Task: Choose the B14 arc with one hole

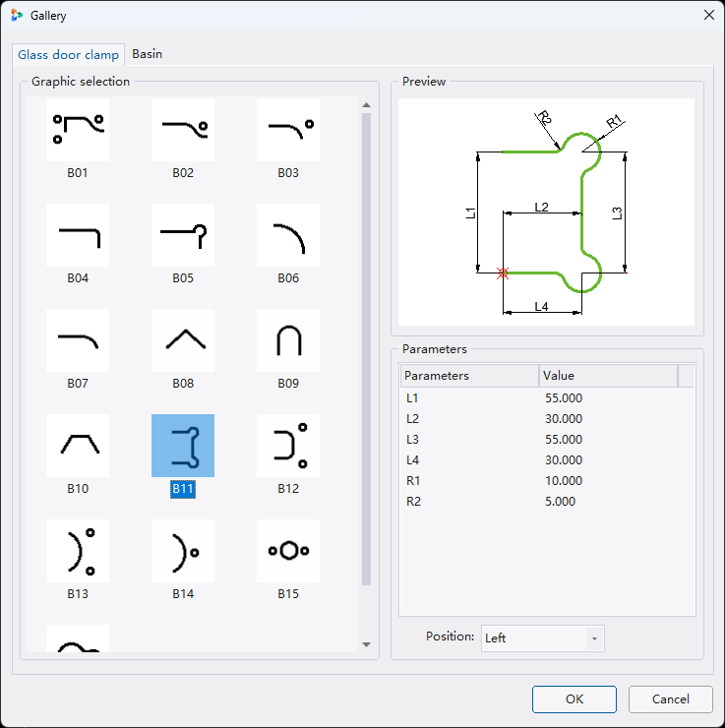Action: pos(183,551)
